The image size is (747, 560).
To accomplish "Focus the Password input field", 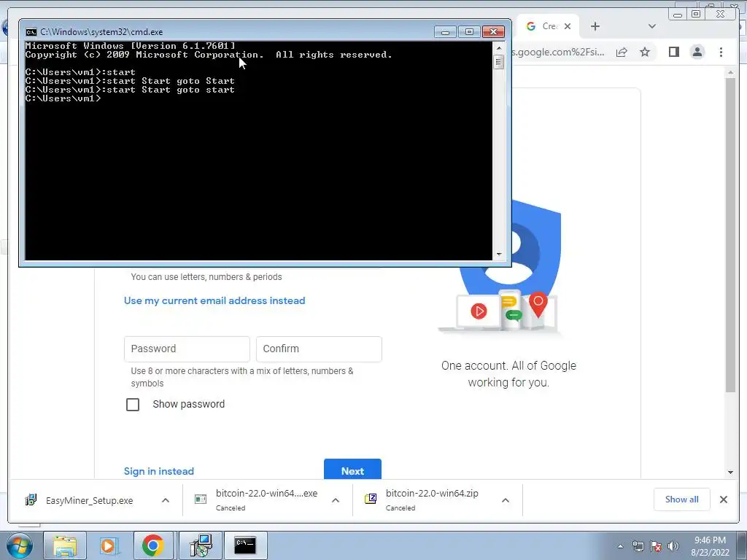I will pos(187,349).
